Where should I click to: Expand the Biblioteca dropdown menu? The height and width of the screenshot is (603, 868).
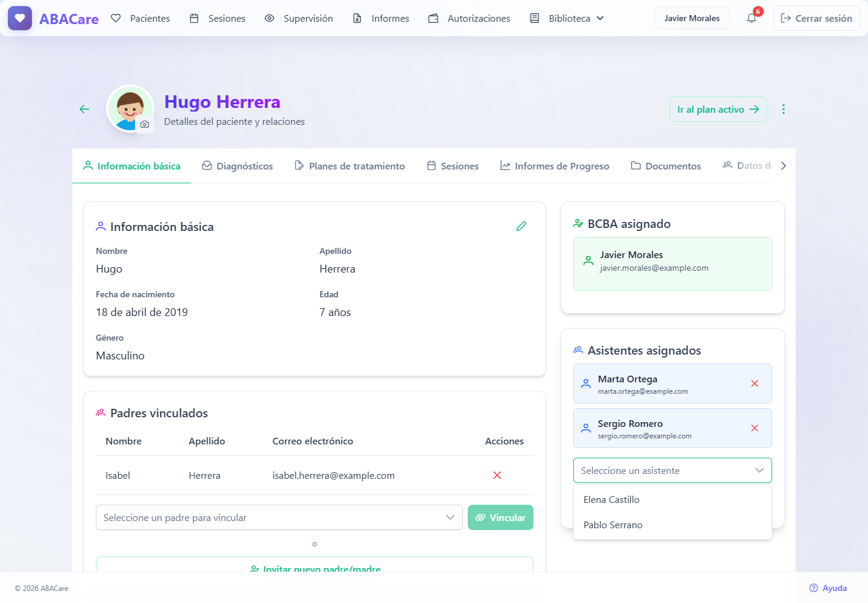[x=567, y=18]
